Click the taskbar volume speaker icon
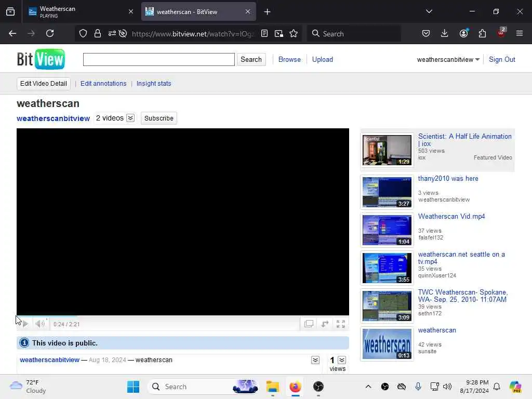532x399 pixels. pyautogui.click(x=447, y=387)
